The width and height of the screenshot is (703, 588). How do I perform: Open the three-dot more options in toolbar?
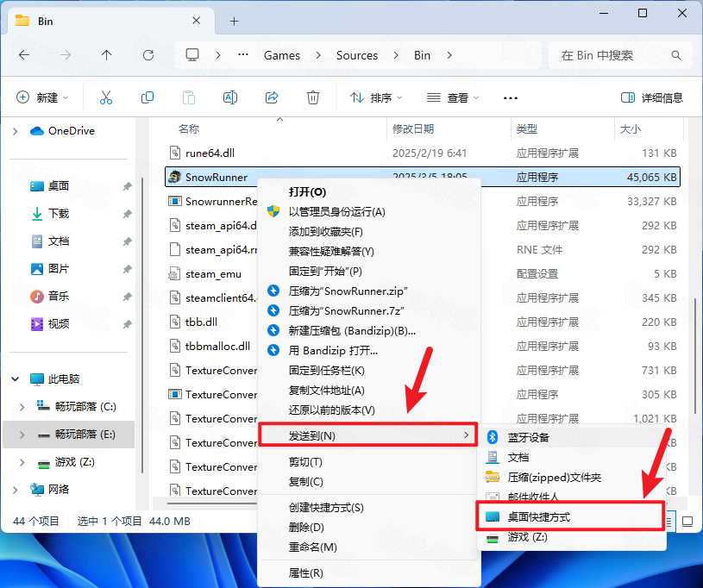pos(510,97)
